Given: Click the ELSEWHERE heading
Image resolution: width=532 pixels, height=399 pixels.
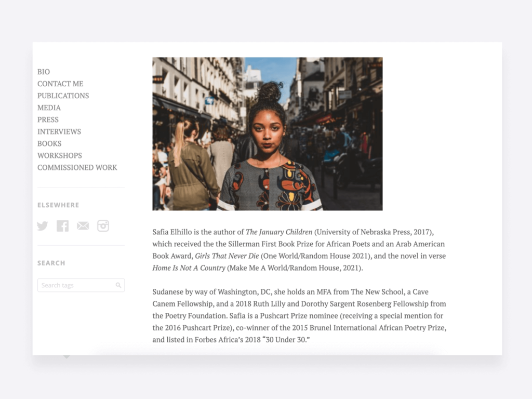Looking at the screenshot, I should 58,205.
